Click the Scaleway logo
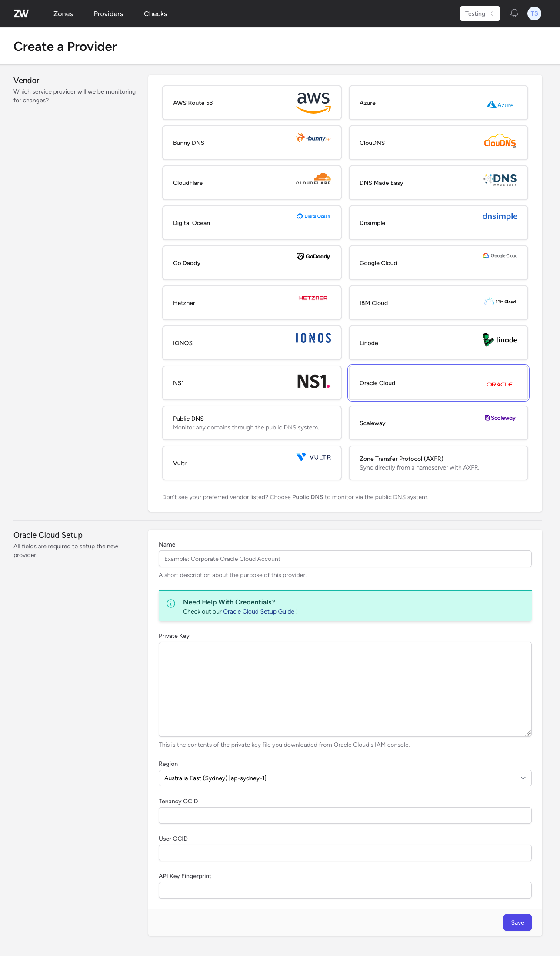560x956 pixels. click(x=500, y=418)
